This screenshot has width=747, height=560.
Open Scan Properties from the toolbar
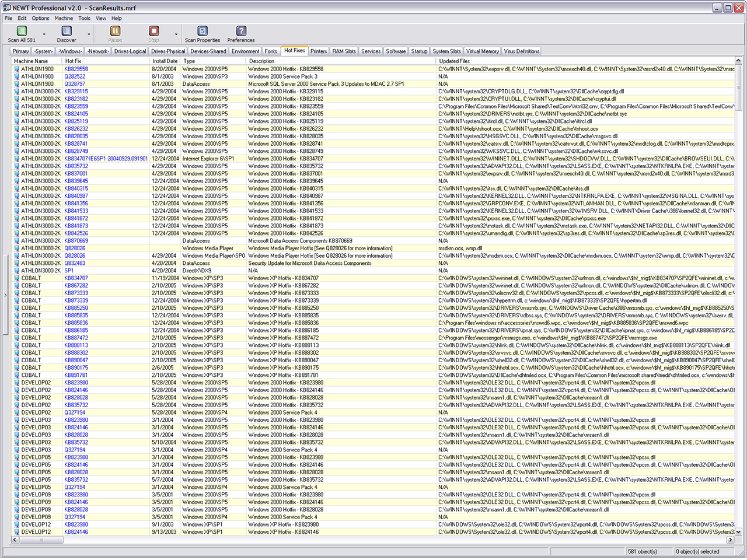click(202, 32)
